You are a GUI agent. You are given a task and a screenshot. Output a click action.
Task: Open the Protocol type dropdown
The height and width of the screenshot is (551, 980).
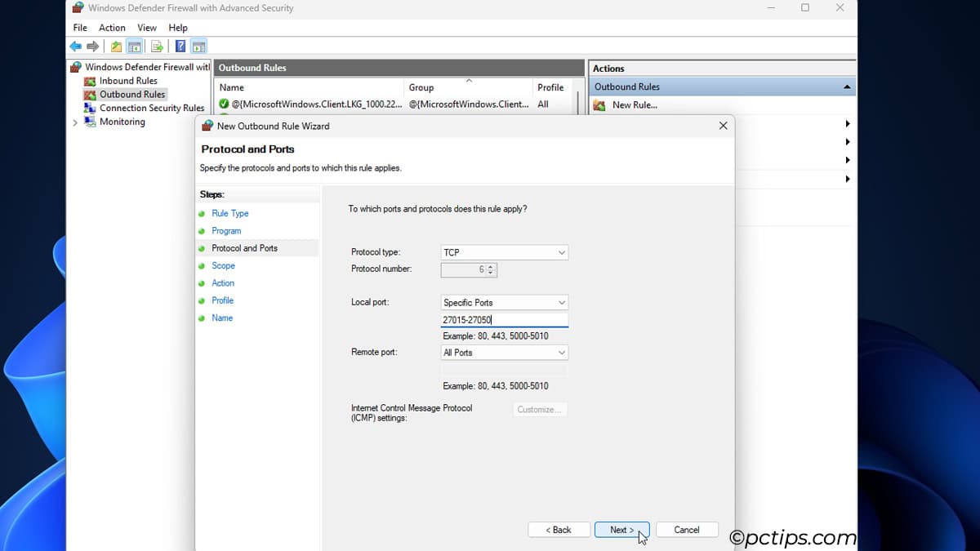click(x=504, y=253)
